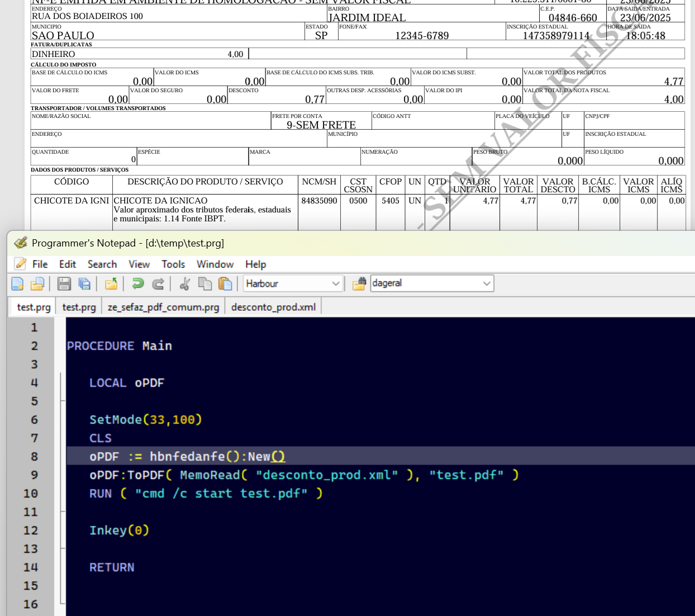Expand the dageral search dropdown arrow
695x616 pixels.
pos(487,283)
